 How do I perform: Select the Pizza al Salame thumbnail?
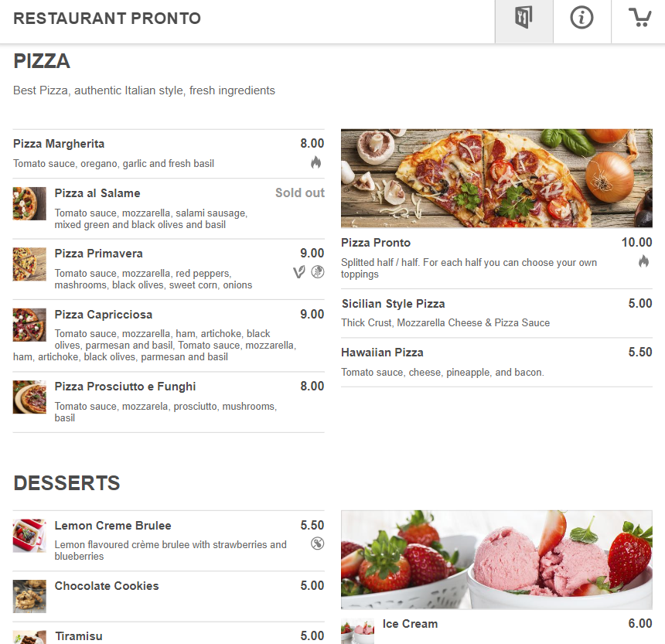pos(29,203)
